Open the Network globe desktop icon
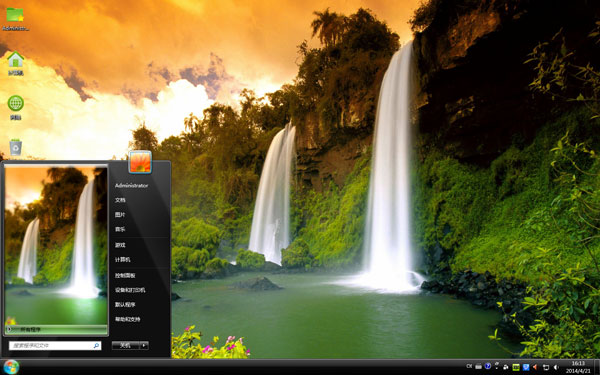The width and height of the screenshot is (600, 375). pos(16,107)
